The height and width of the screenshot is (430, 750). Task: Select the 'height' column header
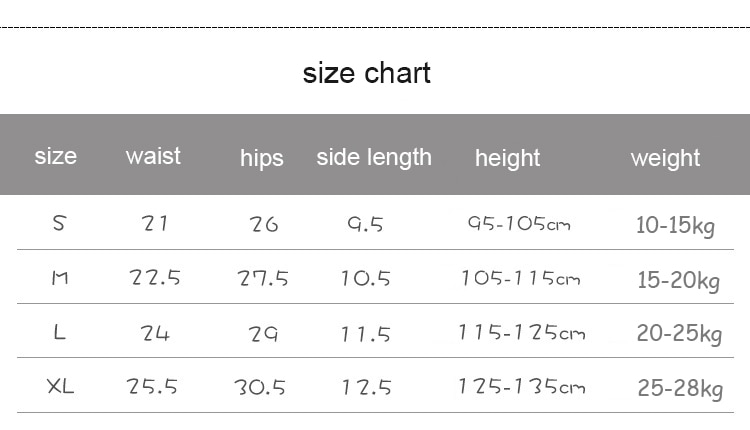point(507,158)
